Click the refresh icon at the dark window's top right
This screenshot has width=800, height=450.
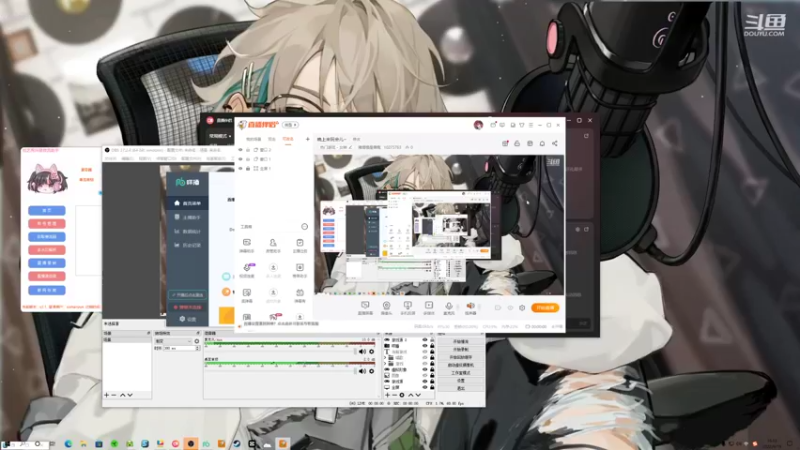coord(586,136)
